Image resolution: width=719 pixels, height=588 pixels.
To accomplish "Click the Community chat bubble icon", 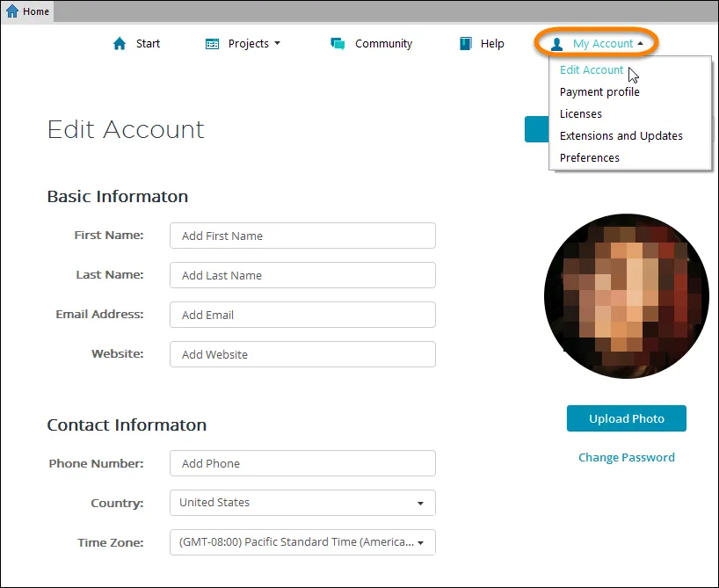I will click(337, 42).
